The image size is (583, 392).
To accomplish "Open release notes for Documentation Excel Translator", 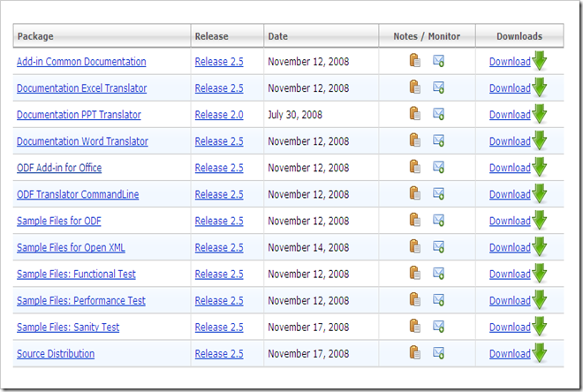I will (414, 87).
